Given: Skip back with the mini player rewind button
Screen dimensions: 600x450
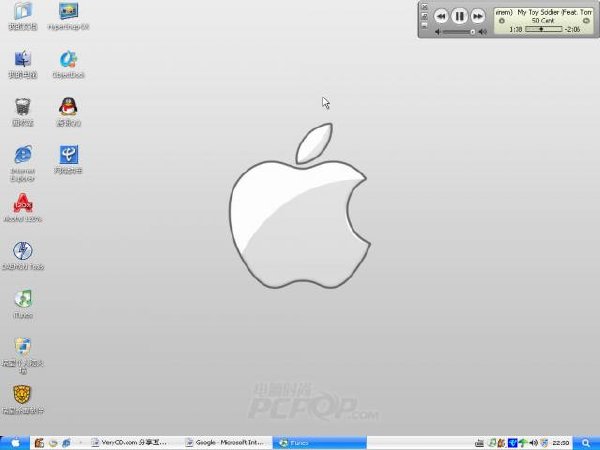Looking at the screenshot, I should click(441, 16).
